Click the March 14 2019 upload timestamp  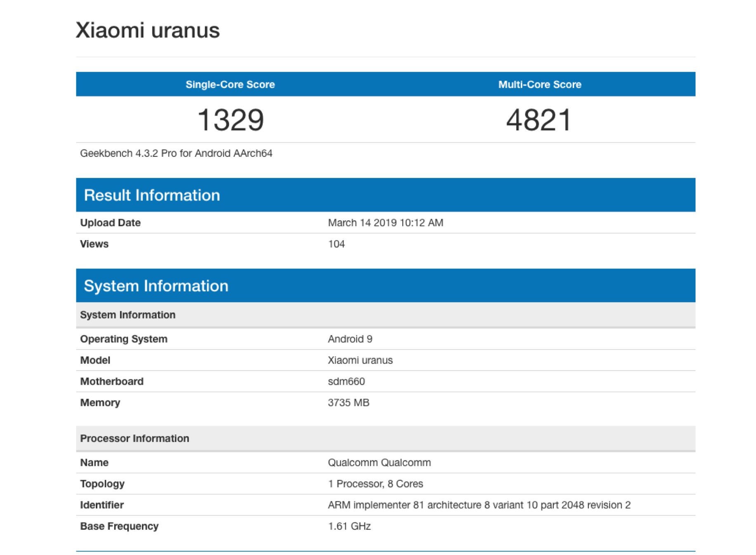click(385, 223)
